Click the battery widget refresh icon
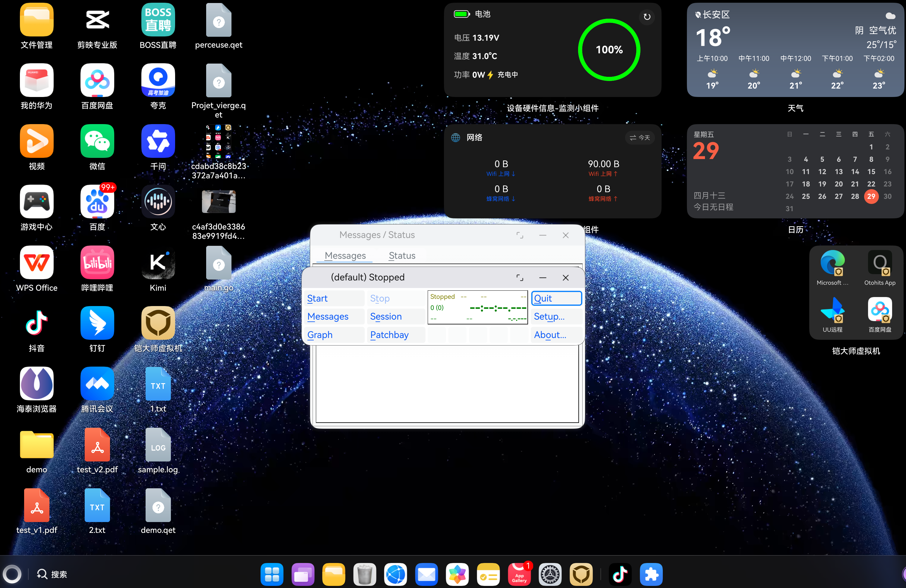906x588 pixels. tap(647, 17)
